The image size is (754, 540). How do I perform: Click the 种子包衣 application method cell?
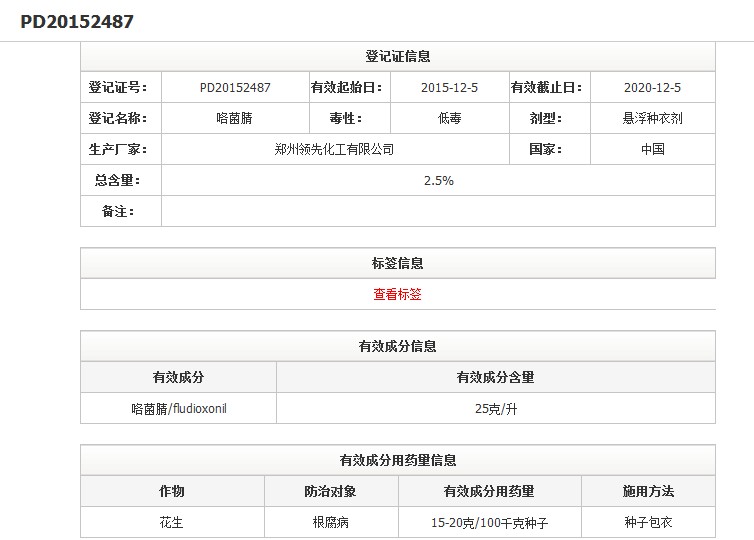point(648,522)
